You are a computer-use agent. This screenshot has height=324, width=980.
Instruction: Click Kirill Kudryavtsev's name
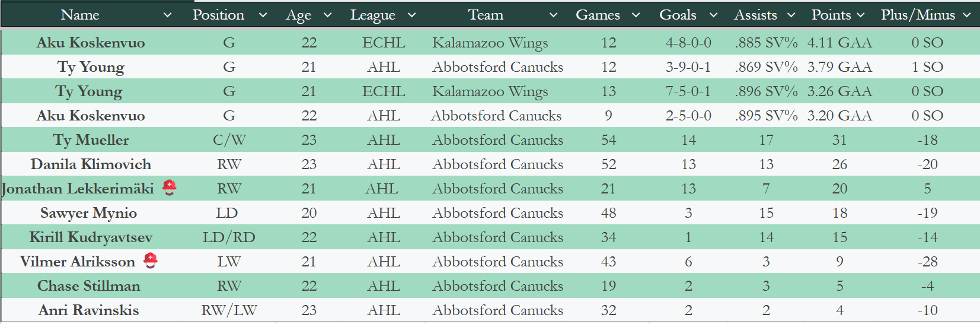click(91, 237)
